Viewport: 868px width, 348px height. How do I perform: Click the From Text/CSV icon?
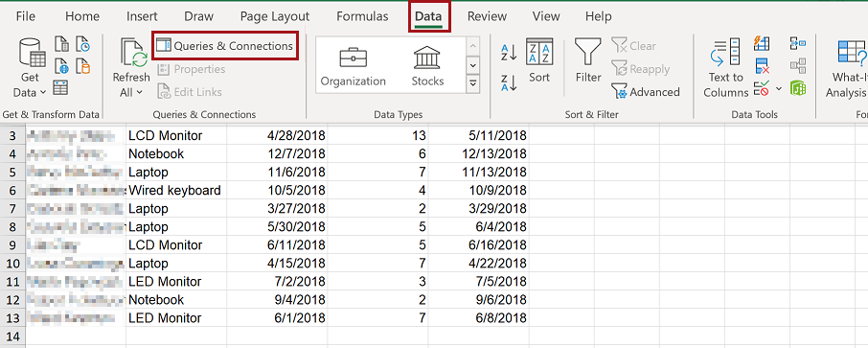tap(62, 44)
